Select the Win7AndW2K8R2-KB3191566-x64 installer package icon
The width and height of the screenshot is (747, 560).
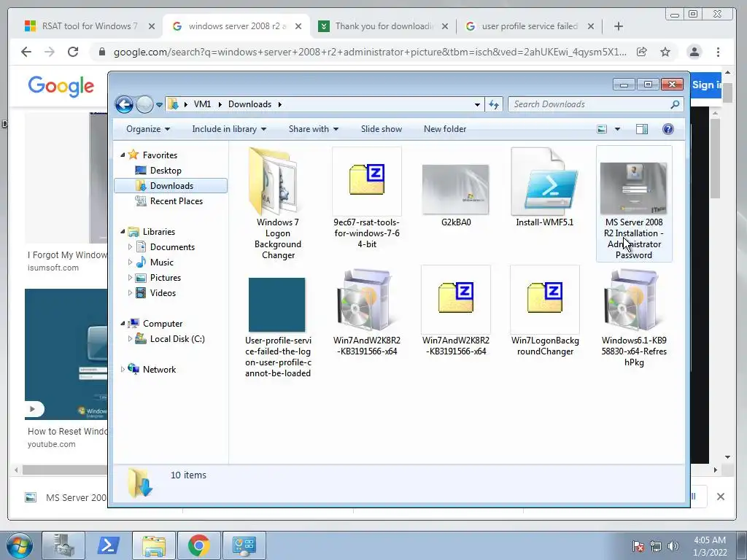tap(367, 300)
